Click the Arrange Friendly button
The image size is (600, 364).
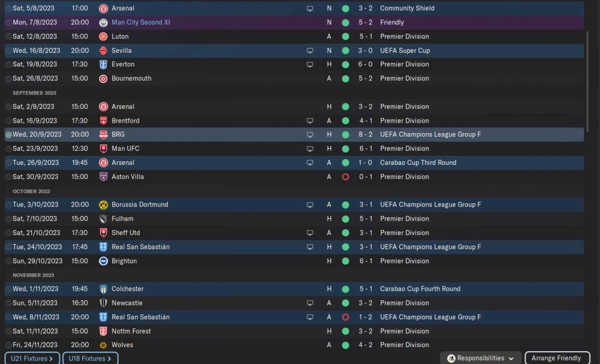[x=556, y=358]
